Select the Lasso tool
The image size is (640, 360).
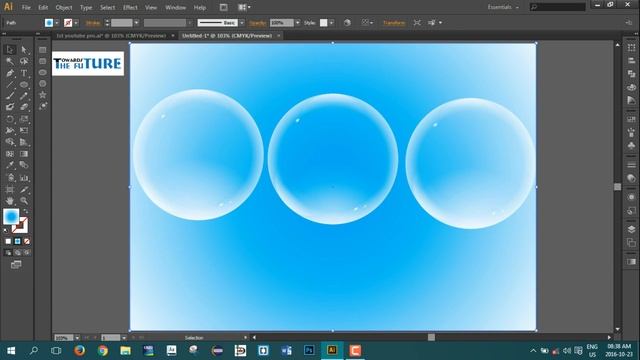(24, 62)
